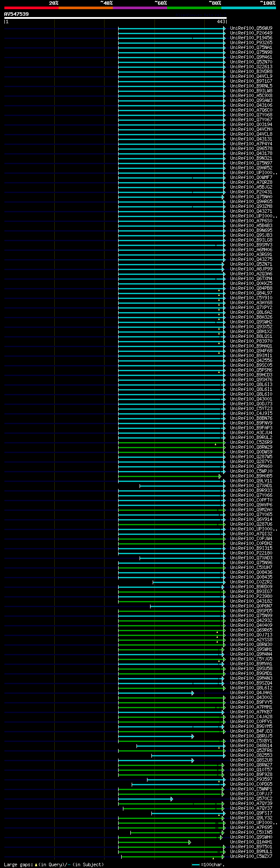
Task: Open hit UniRef100_Q9M461
Action: pos(251,57)
